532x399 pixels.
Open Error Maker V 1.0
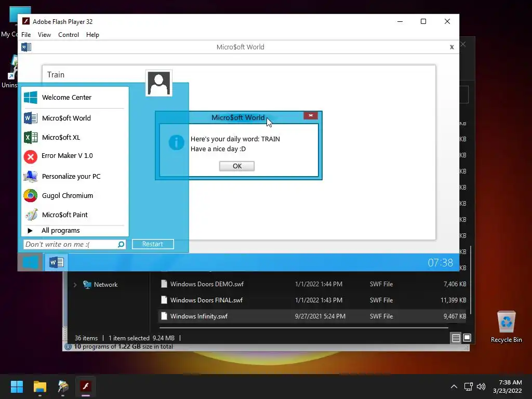(75, 156)
